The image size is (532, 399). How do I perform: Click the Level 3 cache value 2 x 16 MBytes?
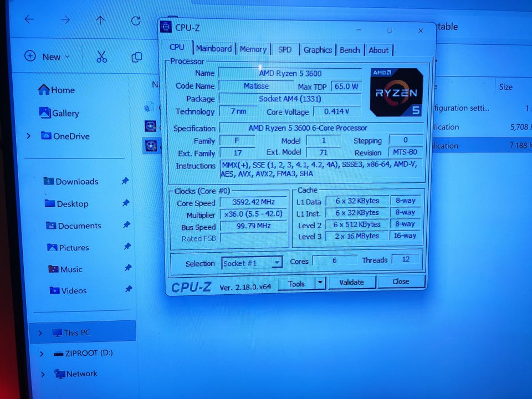point(357,236)
